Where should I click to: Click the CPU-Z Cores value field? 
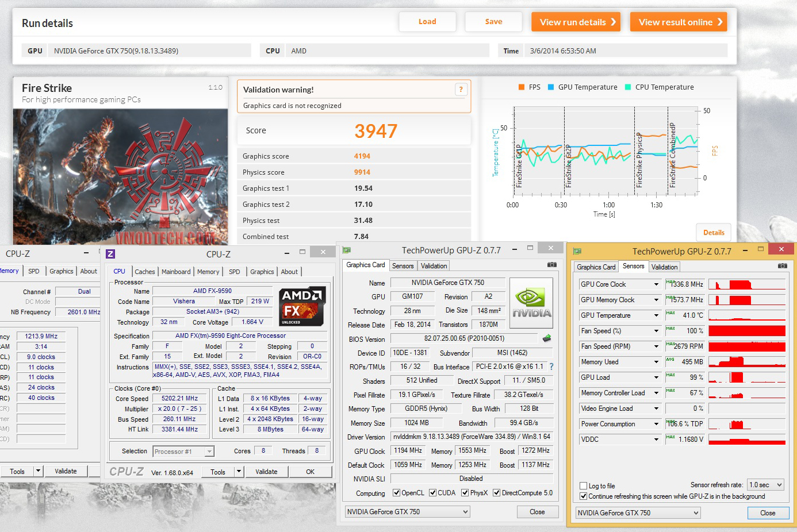pyautogui.click(x=263, y=451)
